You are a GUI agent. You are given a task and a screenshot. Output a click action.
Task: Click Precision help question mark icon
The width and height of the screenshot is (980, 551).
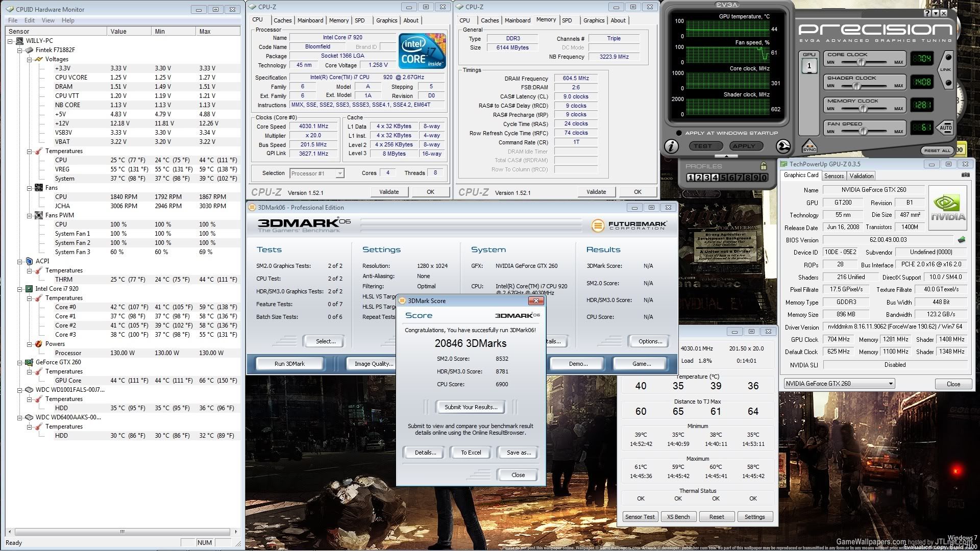pyautogui.click(x=927, y=13)
